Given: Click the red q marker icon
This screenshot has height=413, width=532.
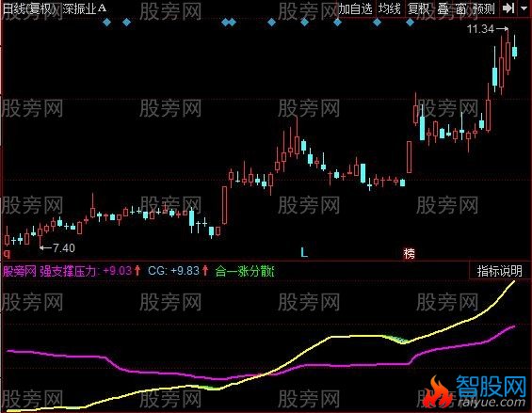Looking at the screenshot, I should (7, 253).
